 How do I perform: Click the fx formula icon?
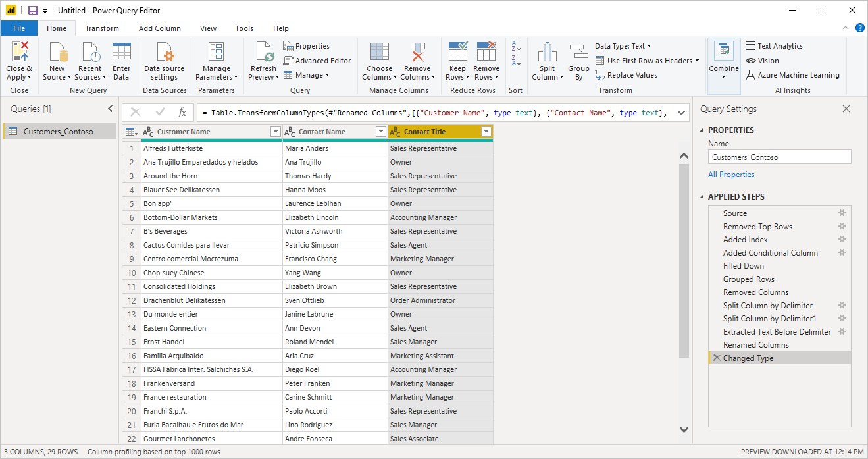tap(182, 113)
